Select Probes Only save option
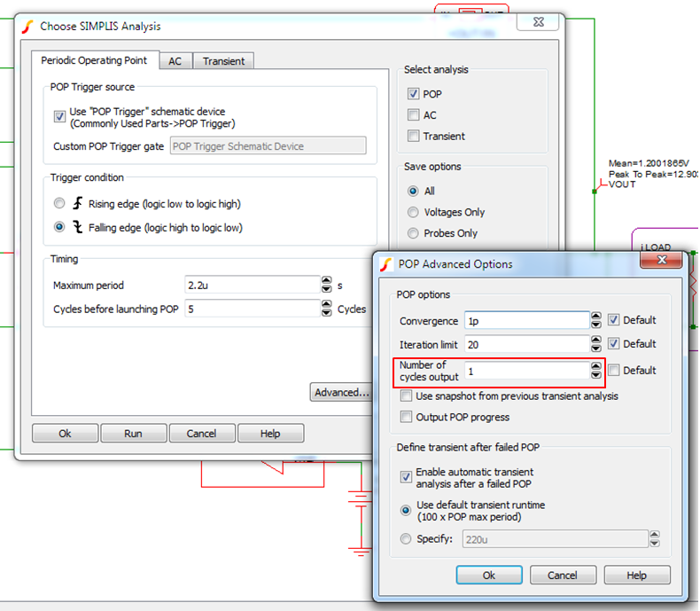Image resolution: width=700 pixels, height=611 pixels. coord(413,233)
